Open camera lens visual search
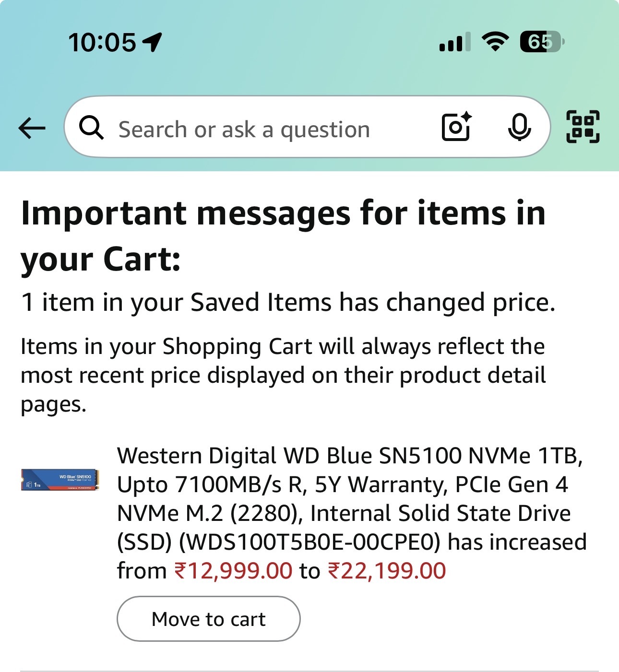The height and width of the screenshot is (672, 619). [x=456, y=127]
